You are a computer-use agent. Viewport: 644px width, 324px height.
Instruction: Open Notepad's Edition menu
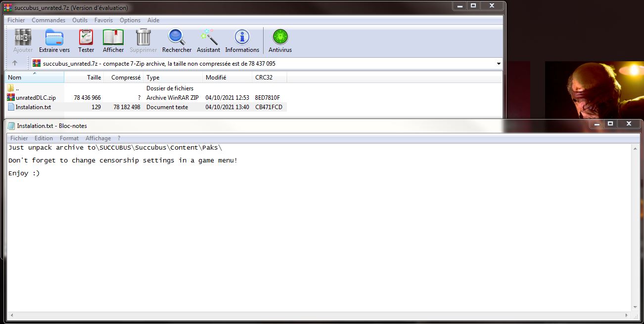[44, 138]
